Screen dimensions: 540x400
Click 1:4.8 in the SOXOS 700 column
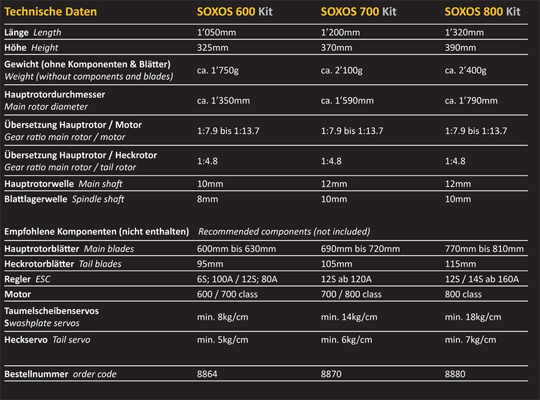[331, 161]
